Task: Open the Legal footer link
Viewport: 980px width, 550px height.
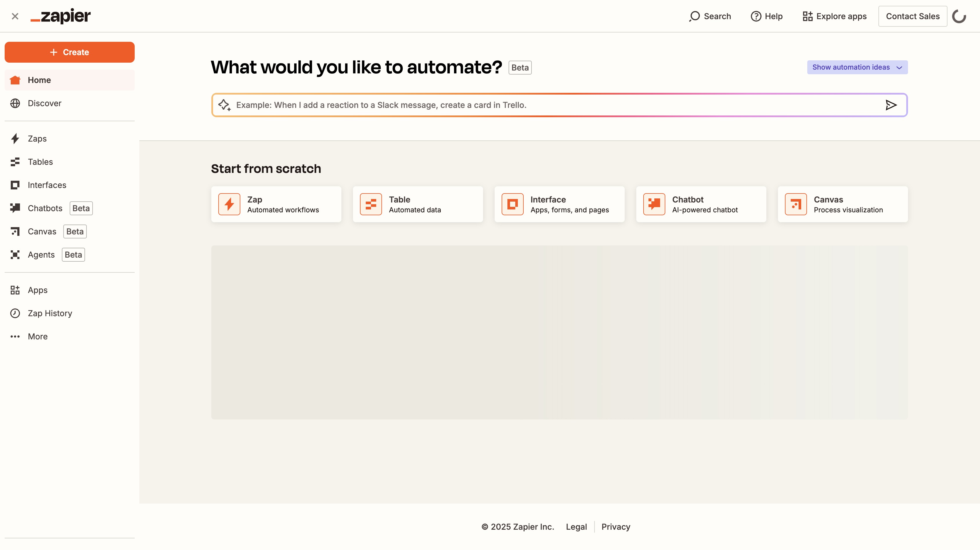Action: click(x=576, y=527)
